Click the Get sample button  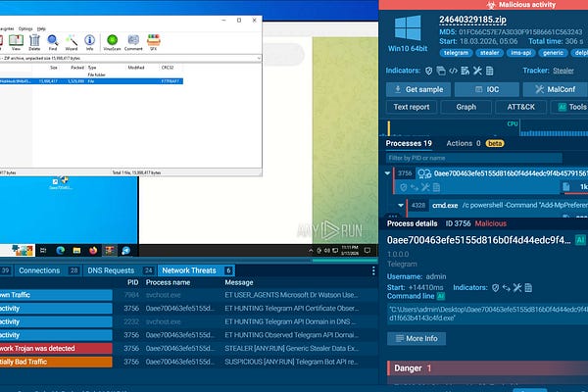pyautogui.click(x=418, y=89)
